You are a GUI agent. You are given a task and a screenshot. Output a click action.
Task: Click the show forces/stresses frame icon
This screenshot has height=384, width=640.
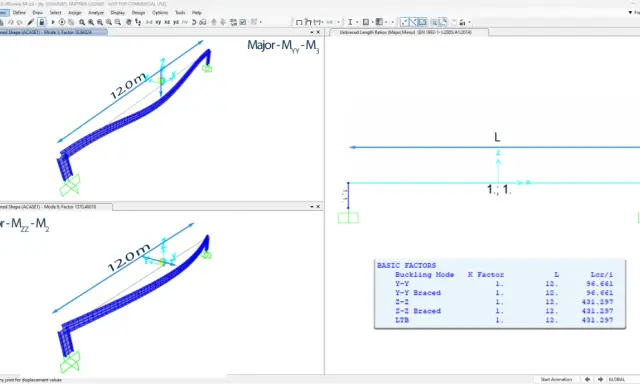(317, 22)
